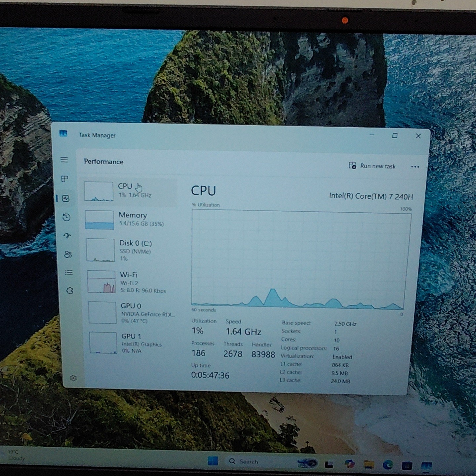Screen dimensions: 476x476
Task: Click the large CPU heading
Action: click(x=203, y=191)
